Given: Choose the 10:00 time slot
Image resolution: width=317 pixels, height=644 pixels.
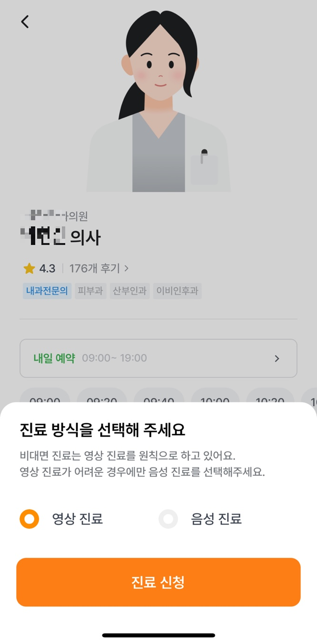Looking at the screenshot, I should click(x=215, y=400).
